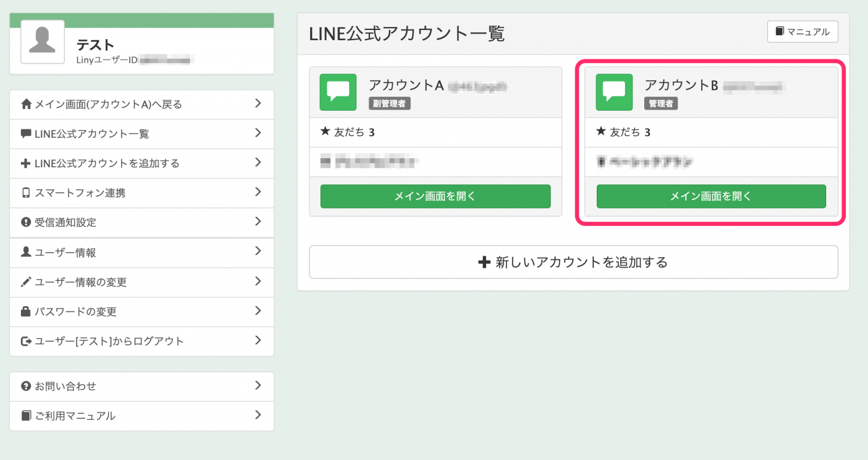The image size is (868, 460).
Task: Go back to メイン画面(アカウントA)へ戻る
Action: click(x=142, y=105)
